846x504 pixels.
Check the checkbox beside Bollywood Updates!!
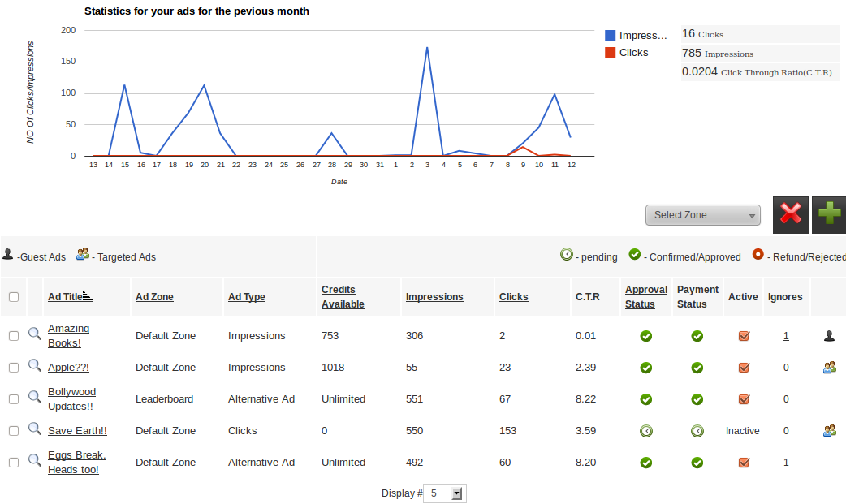13,398
